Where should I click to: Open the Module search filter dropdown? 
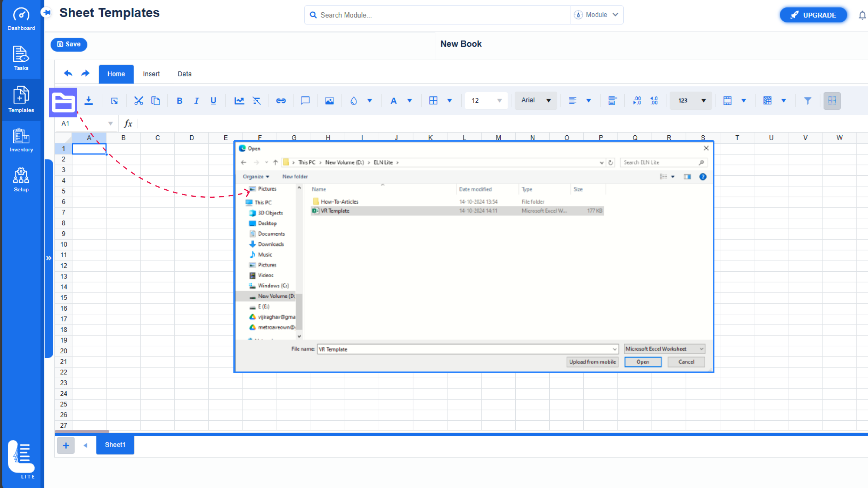pyautogui.click(x=597, y=15)
